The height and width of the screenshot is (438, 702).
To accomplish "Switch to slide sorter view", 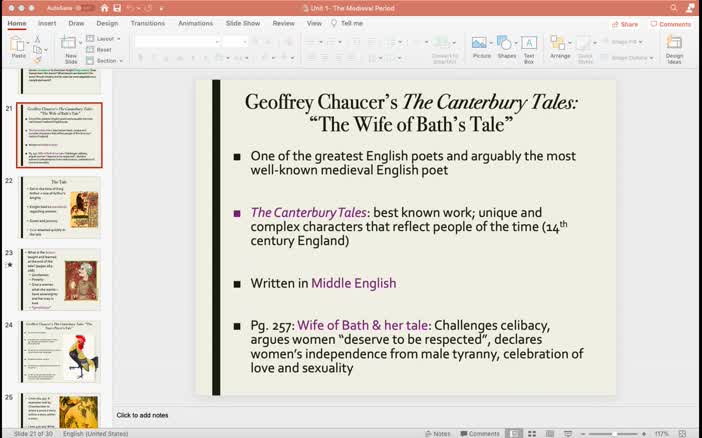I will pyautogui.click(x=532, y=434).
